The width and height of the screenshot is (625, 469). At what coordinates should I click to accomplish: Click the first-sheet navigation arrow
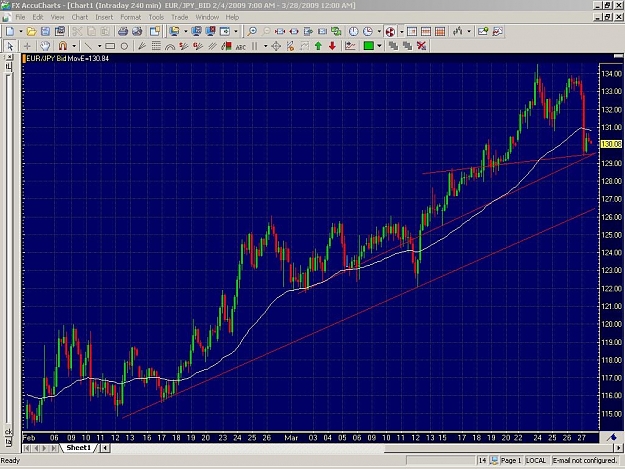pos(27,448)
